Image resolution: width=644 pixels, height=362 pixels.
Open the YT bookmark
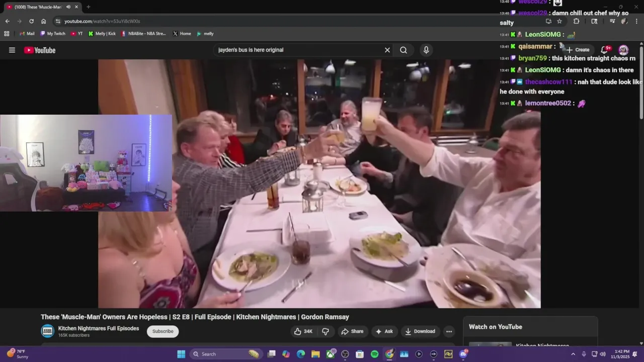(77, 34)
